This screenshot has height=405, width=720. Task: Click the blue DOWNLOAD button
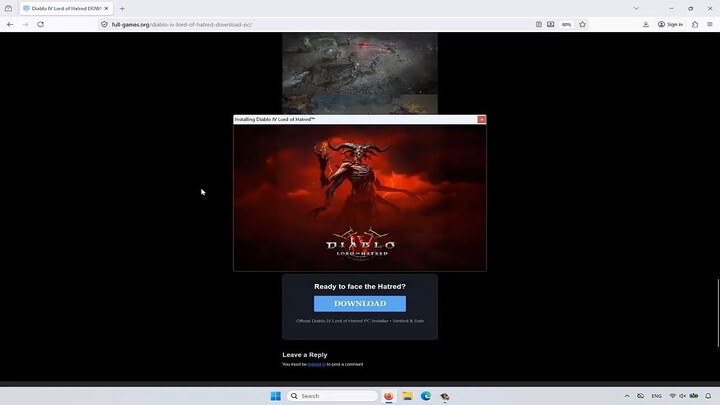pyautogui.click(x=360, y=304)
